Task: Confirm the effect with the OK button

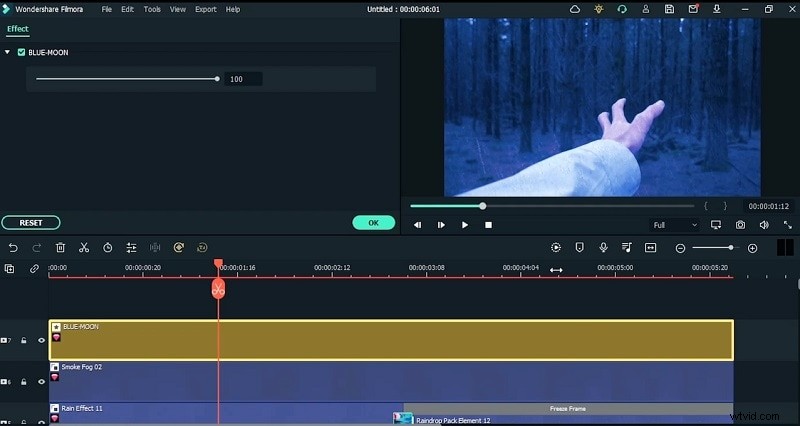Action: (373, 223)
